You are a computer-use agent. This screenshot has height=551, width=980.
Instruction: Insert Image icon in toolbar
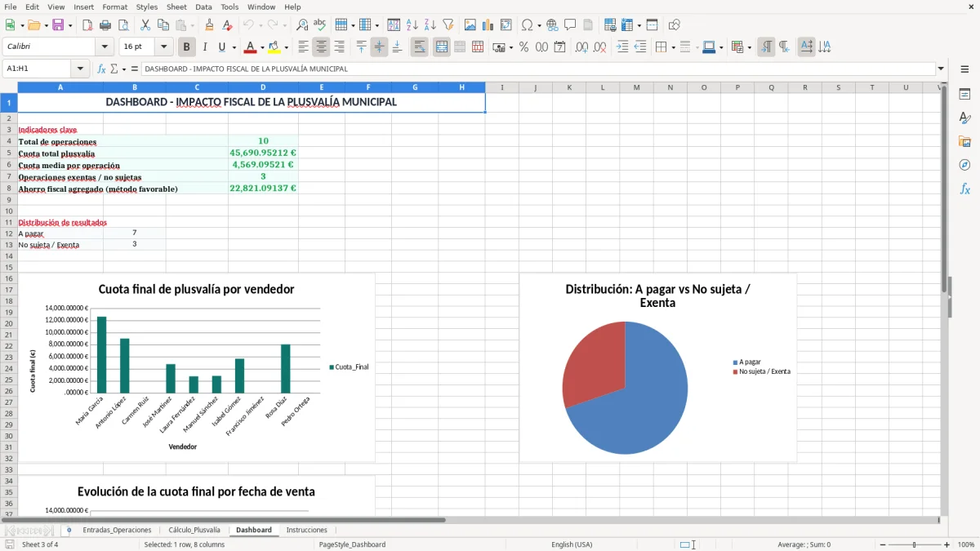point(470,25)
